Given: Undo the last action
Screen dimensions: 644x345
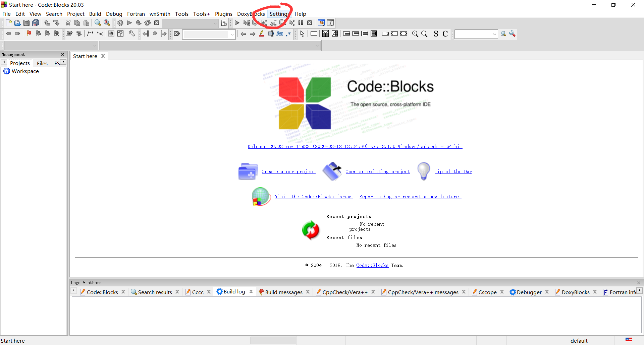Looking at the screenshot, I should (x=47, y=23).
